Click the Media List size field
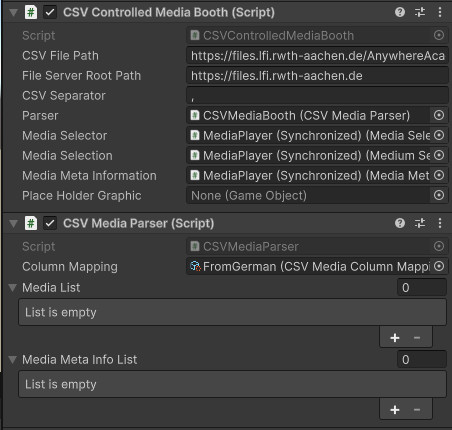 click(x=422, y=288)
